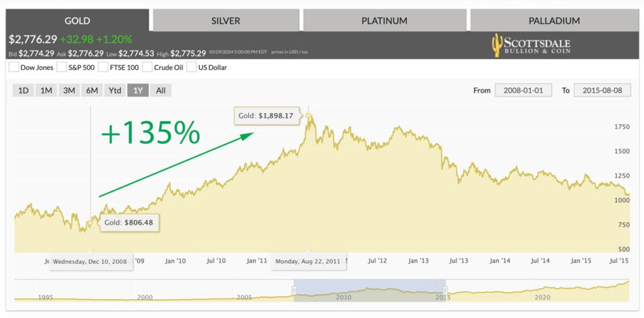The height and width of the screenshot is (318, 644).
Task: Enable the Crude Oil comparison checkbox
Action: 147,67
